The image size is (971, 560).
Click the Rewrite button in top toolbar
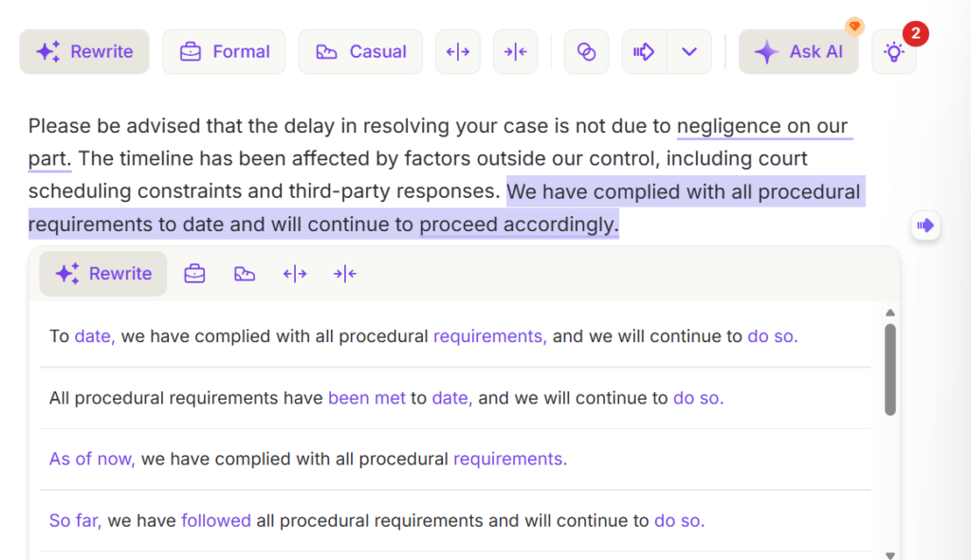pyautogui.click(x=84, y=52)
